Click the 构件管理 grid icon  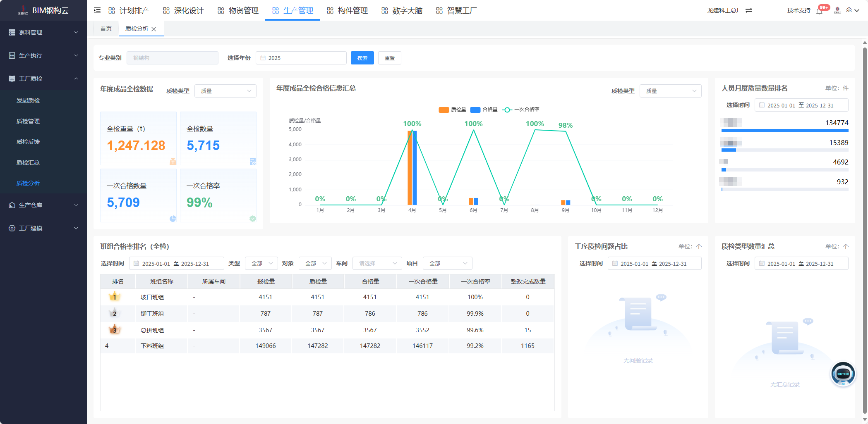click(330, 10)
